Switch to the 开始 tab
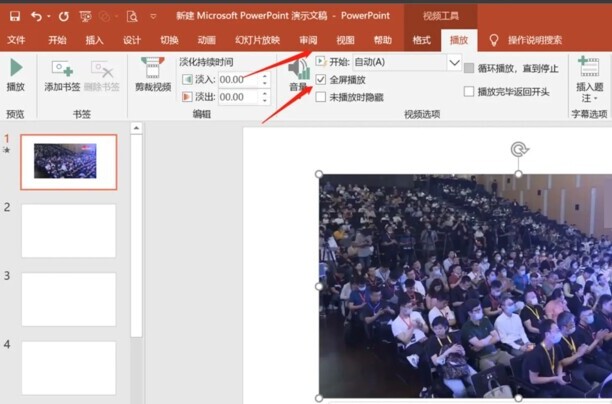The width and height of the screenshot is (612, 404). 57,40
